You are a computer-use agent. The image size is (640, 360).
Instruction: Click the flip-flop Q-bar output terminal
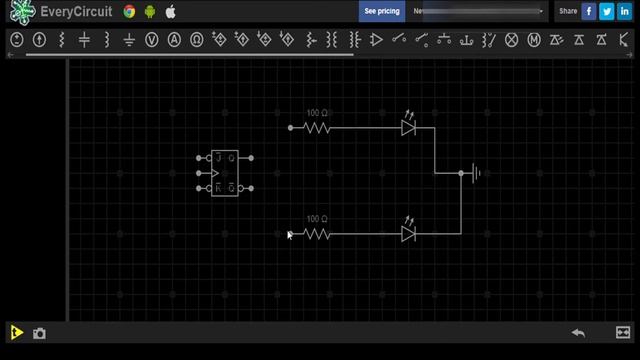[251, 188]
